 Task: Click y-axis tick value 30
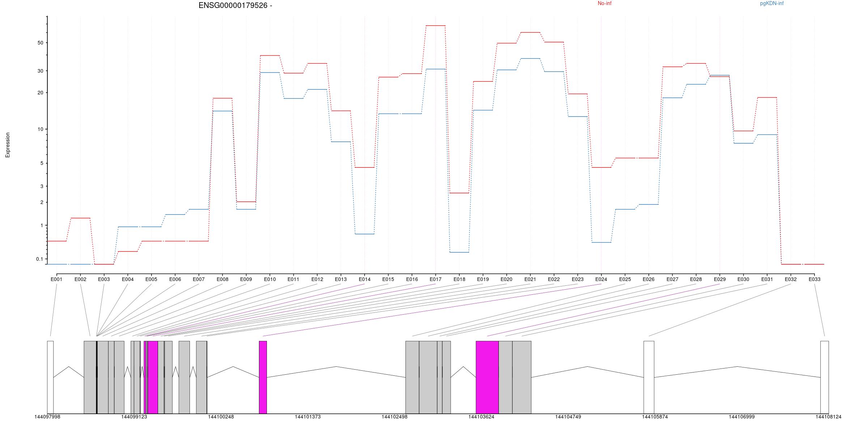pos(40,71)
